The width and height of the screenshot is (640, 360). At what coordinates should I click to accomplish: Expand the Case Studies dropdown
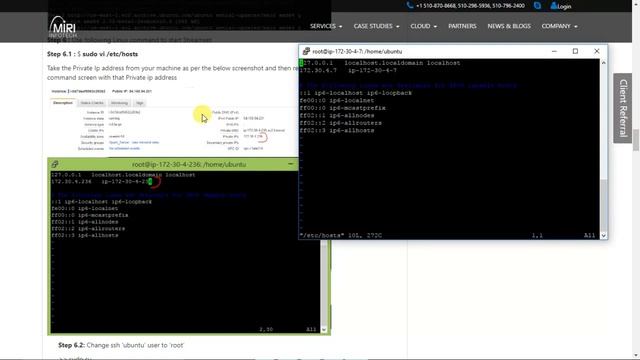[x=376, y=26]
